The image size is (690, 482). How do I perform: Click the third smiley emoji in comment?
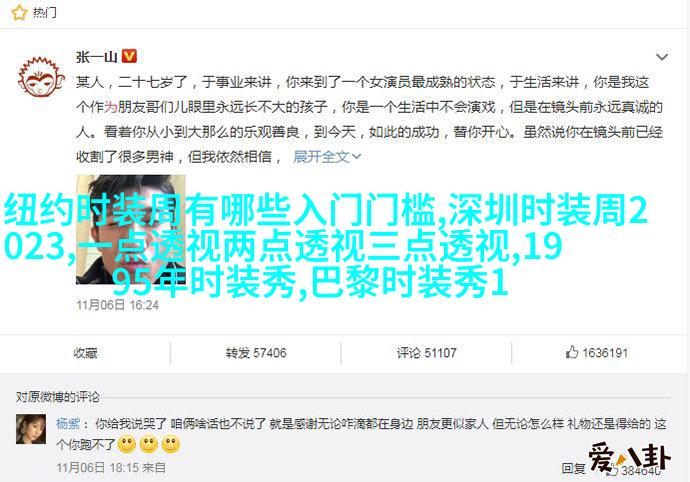(x=171, y=445)
